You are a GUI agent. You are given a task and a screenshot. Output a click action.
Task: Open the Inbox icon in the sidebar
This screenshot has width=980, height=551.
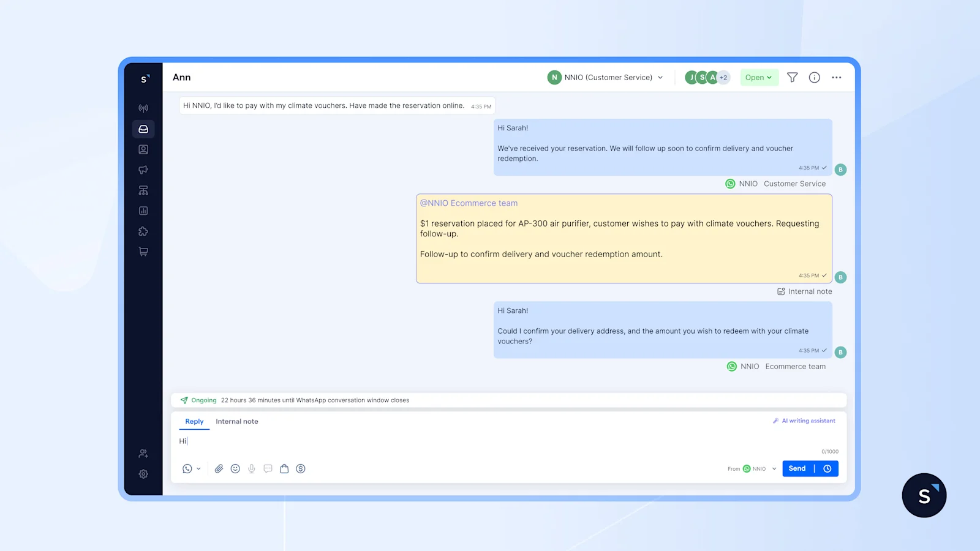tap(143, 129)
